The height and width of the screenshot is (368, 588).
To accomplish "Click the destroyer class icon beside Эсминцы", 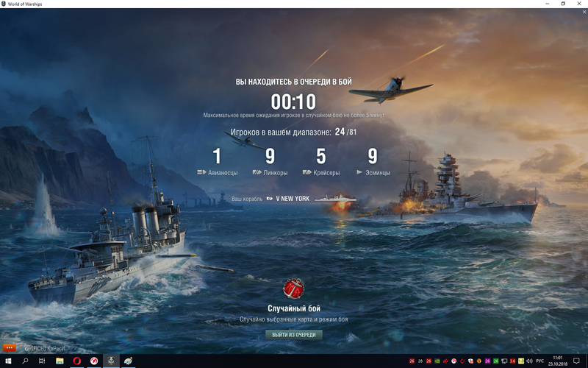I will coord(359,172).
